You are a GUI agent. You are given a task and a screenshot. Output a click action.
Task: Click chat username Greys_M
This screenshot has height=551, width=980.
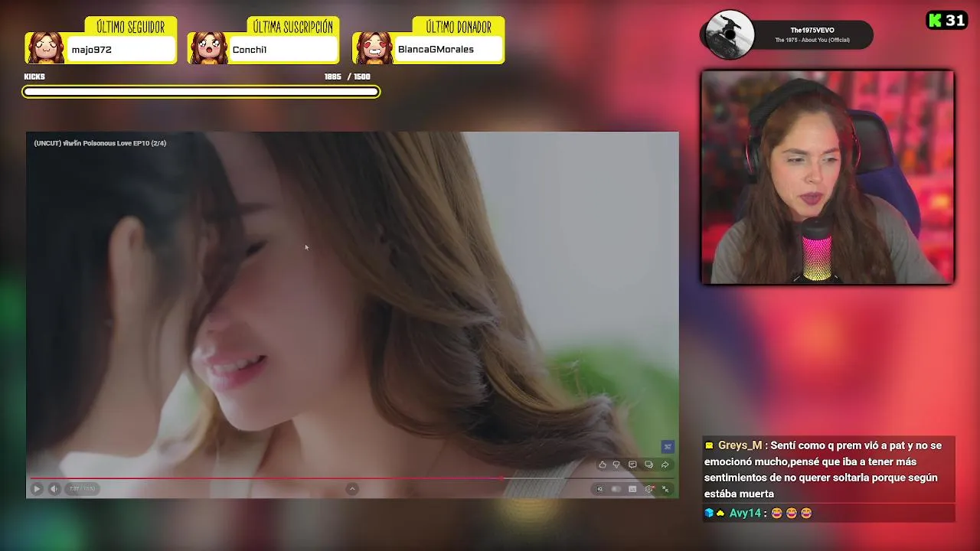tap(740, 445)
